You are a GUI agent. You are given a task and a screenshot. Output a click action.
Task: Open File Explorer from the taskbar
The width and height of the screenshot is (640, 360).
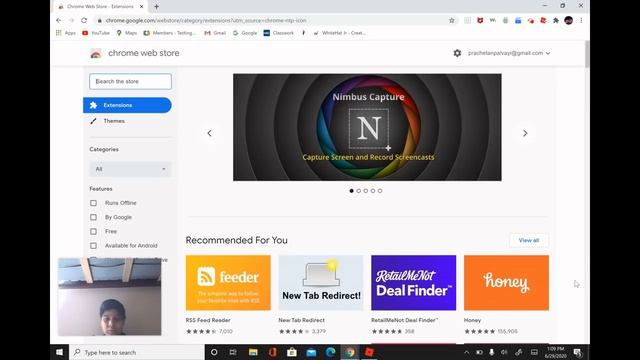point(253,352)
